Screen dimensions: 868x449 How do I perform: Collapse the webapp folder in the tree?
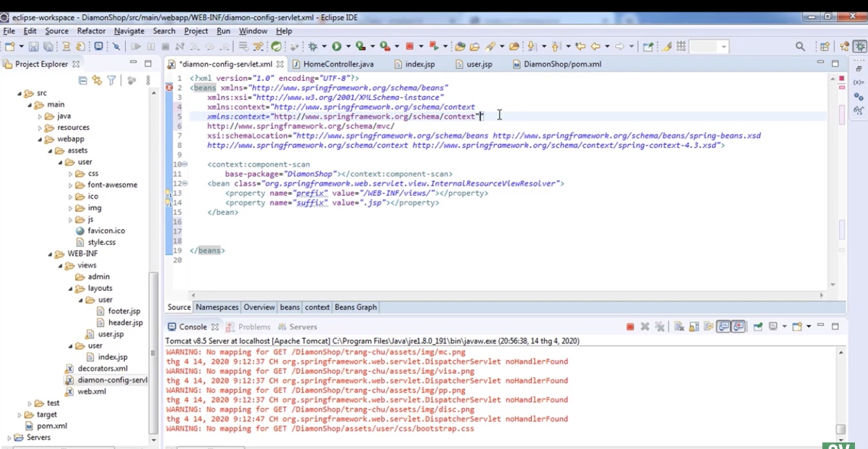coord(40,139)
